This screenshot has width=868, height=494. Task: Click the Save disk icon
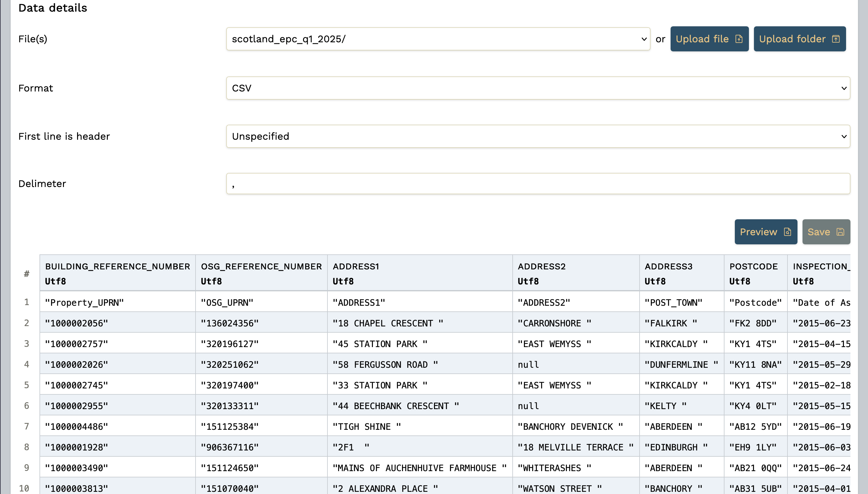[x=840, y=232]
